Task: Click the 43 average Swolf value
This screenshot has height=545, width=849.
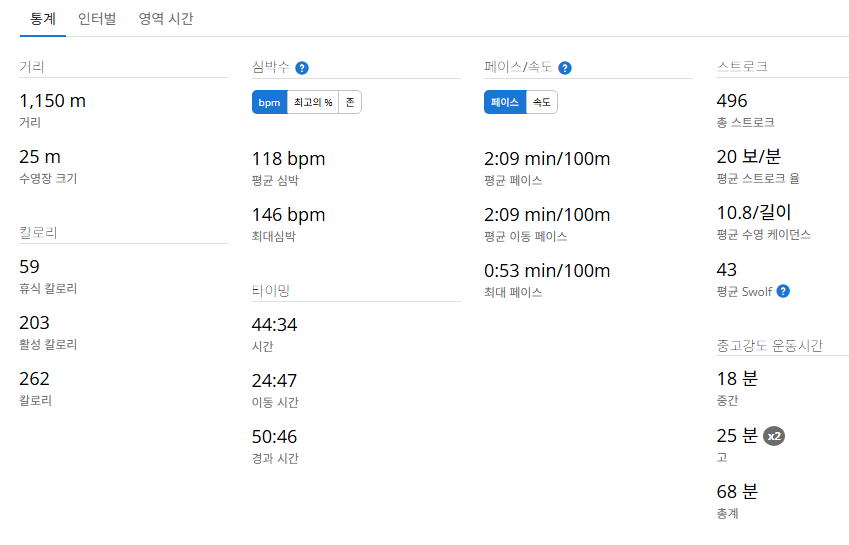Action: 727,270
